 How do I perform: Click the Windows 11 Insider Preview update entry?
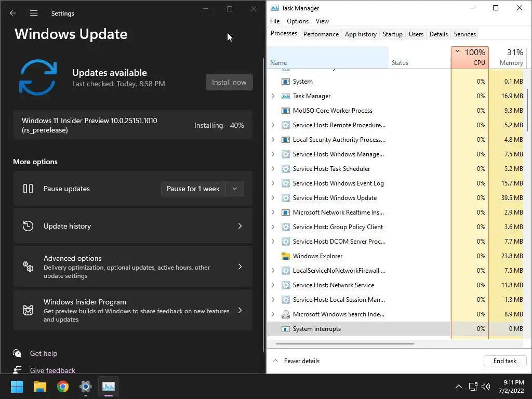(x=132, y=125)
